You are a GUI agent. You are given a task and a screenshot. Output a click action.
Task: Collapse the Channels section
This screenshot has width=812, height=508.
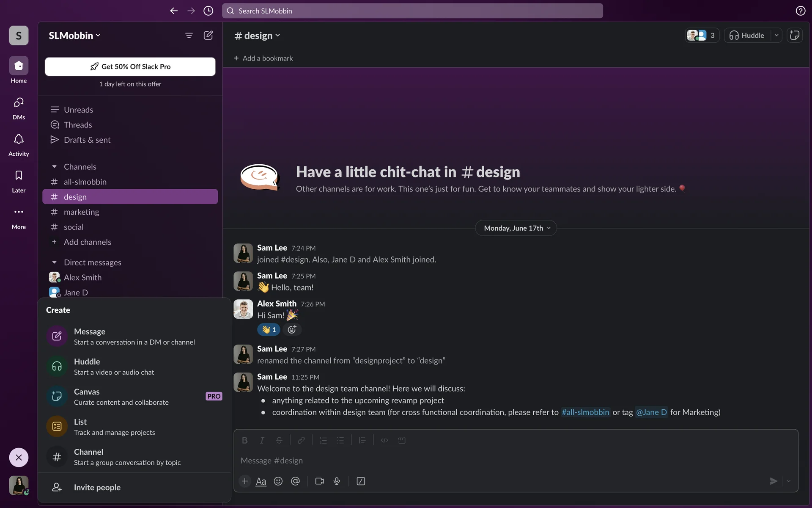(54, 167)
